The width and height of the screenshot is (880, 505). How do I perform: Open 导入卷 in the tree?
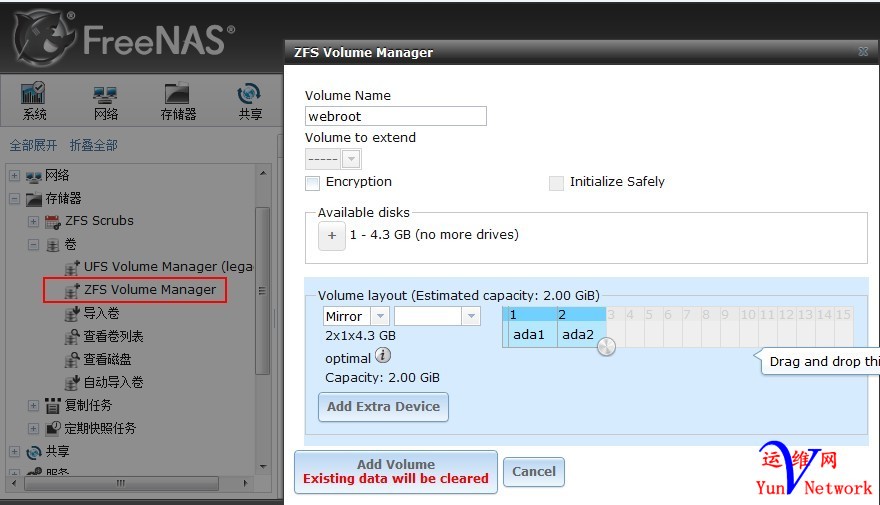(101, 313)
